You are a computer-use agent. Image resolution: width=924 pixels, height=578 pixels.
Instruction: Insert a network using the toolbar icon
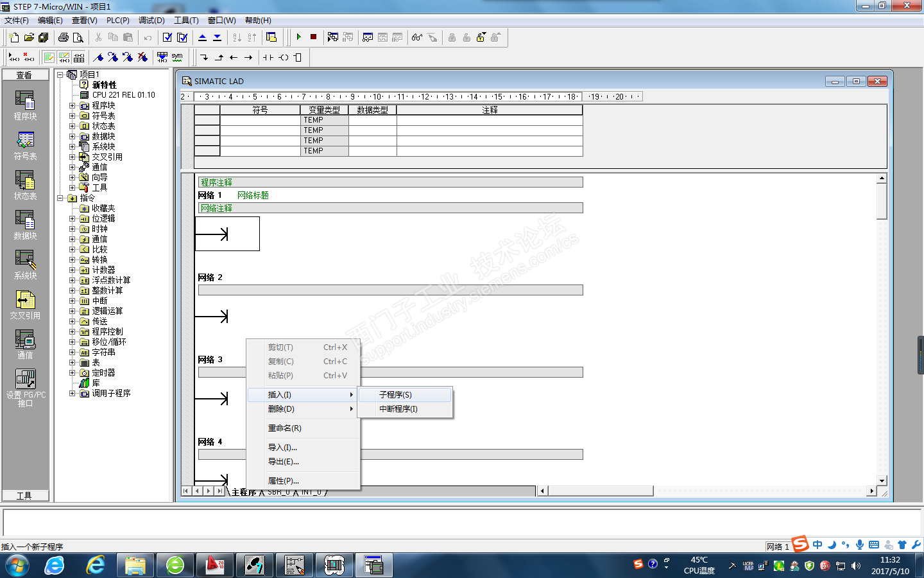[x=13, y=57]
